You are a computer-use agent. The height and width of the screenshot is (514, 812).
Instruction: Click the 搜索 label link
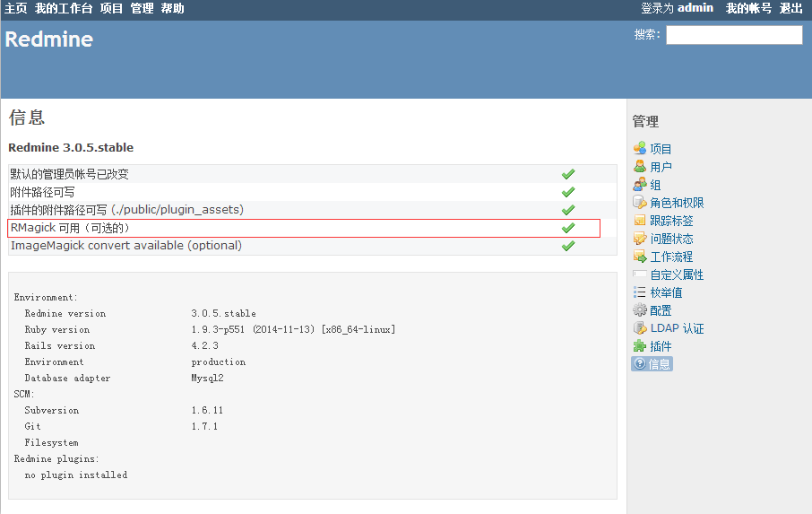pyautogui.click(x=647, y=35)
